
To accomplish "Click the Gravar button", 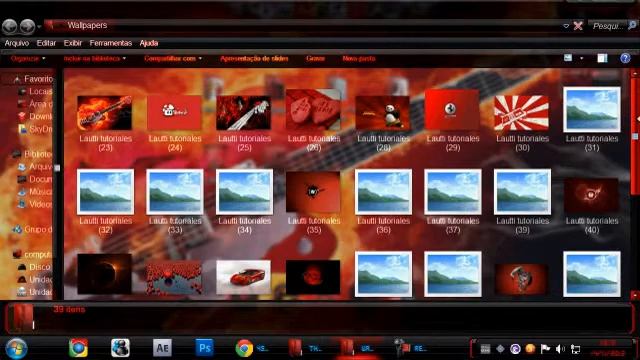I will pos(315,58).
